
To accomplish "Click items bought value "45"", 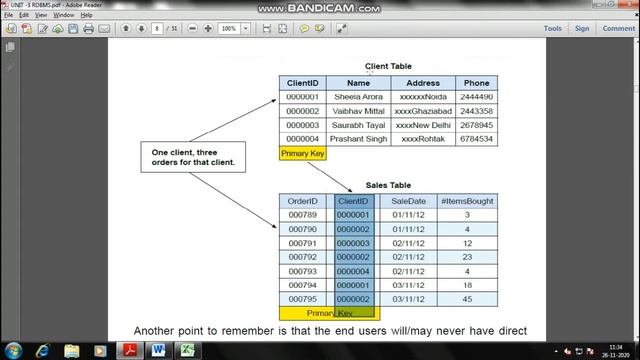I will tap(467, 299).
